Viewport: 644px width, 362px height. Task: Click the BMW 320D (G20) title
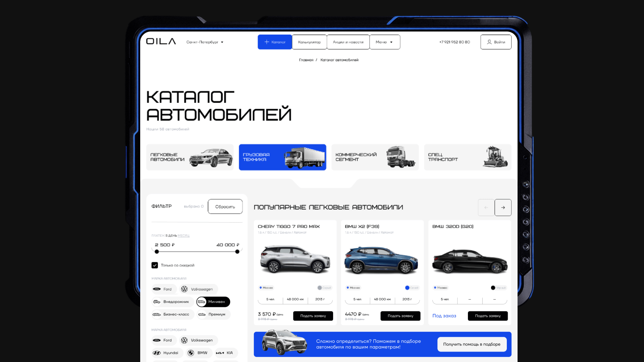point(453,227)
